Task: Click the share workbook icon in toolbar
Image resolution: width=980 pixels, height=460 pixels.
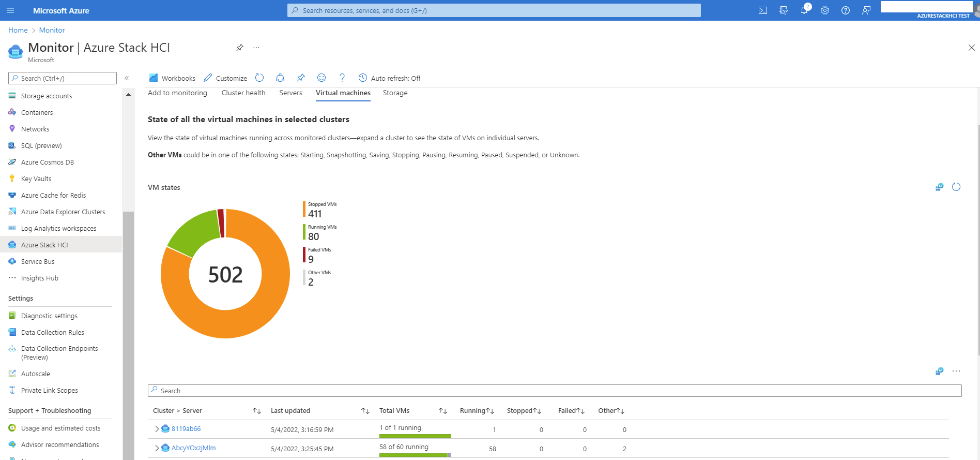Action: click(280, 78)
